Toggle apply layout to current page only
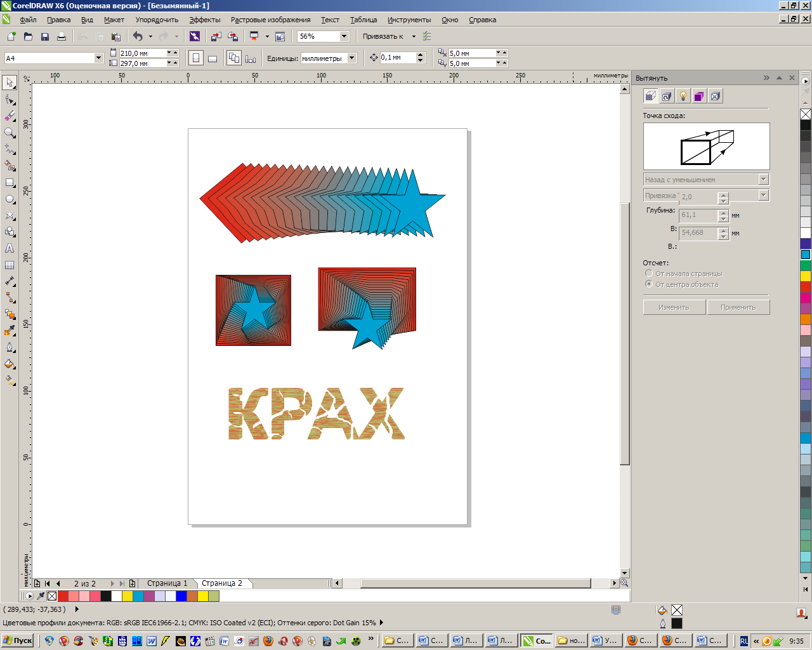The image size is (812, 650). tap(251, 58)
